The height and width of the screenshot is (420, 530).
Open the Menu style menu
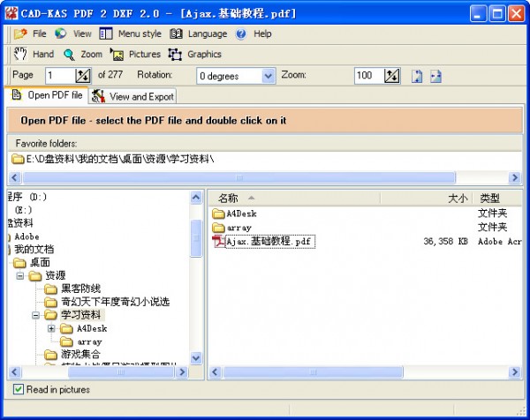point(140,34)
